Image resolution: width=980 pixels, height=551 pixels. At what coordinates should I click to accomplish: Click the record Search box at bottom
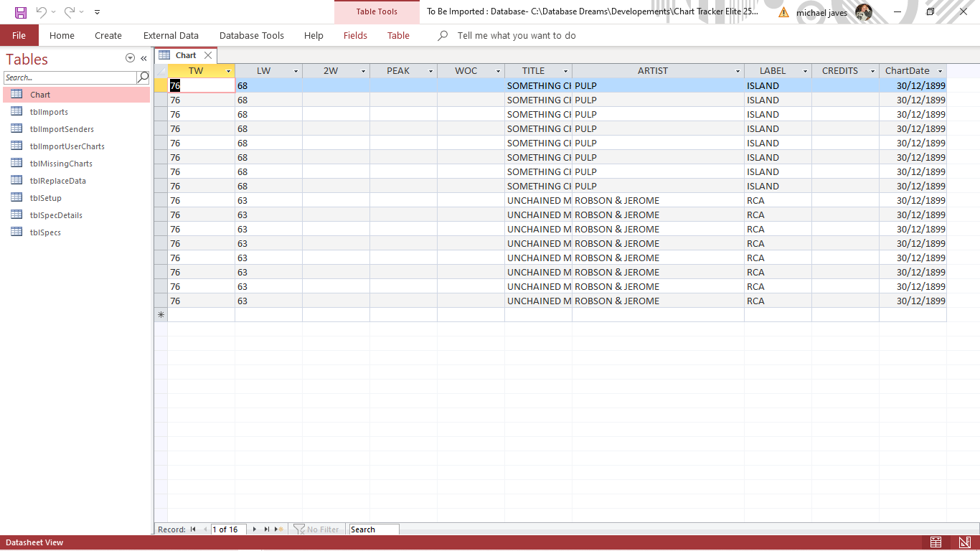point(373,529)
